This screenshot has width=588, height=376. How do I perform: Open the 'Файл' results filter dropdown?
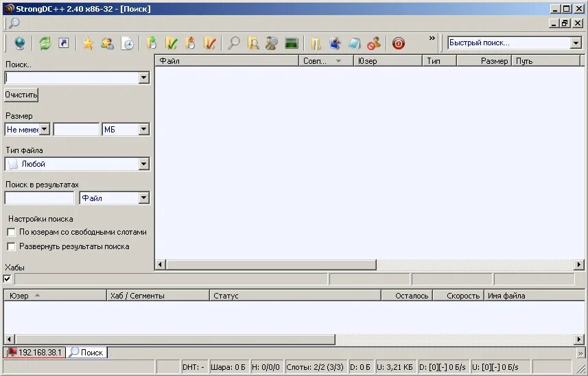point(143,198)
